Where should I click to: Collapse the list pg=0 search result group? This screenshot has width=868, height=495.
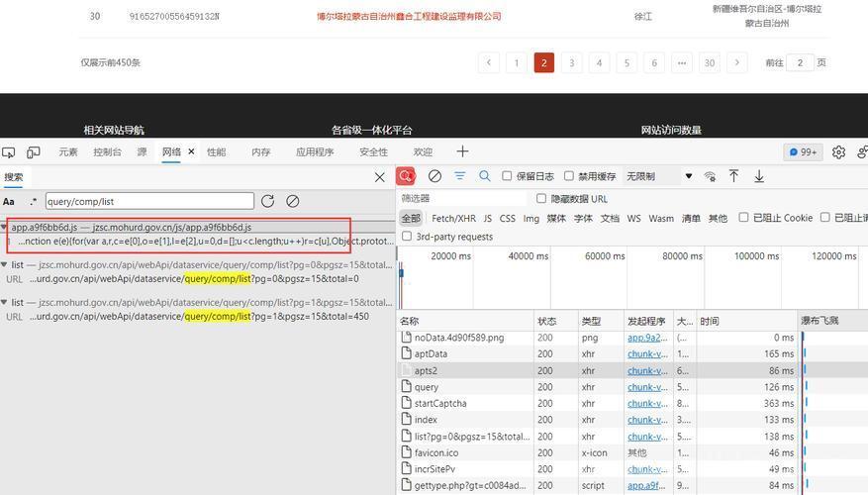click(4, 264)
